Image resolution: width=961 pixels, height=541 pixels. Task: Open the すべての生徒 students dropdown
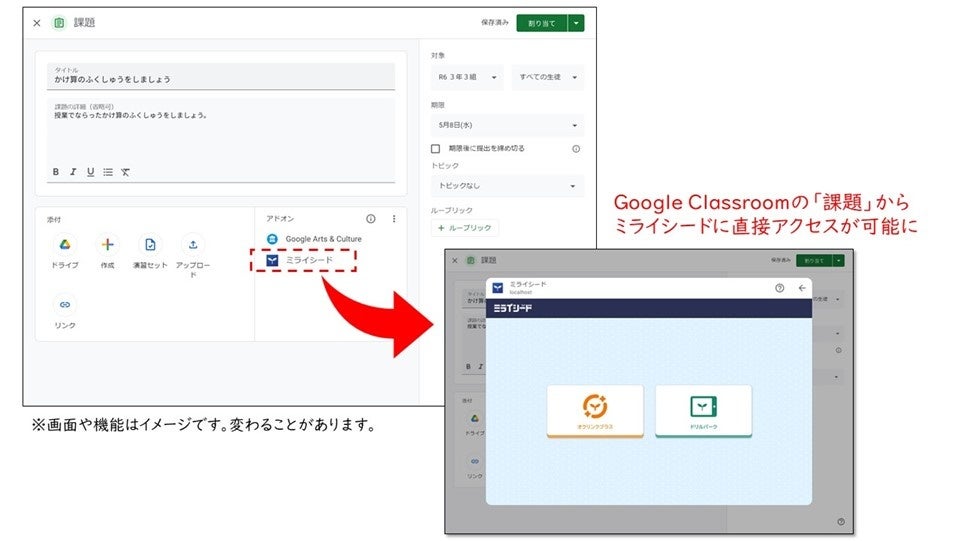point(548,77)
